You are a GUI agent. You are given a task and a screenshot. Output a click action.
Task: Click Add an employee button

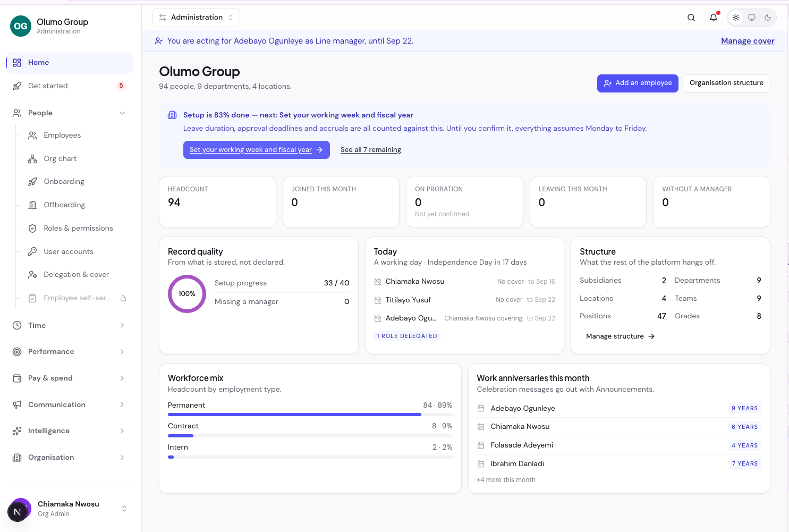pos(638,83)
